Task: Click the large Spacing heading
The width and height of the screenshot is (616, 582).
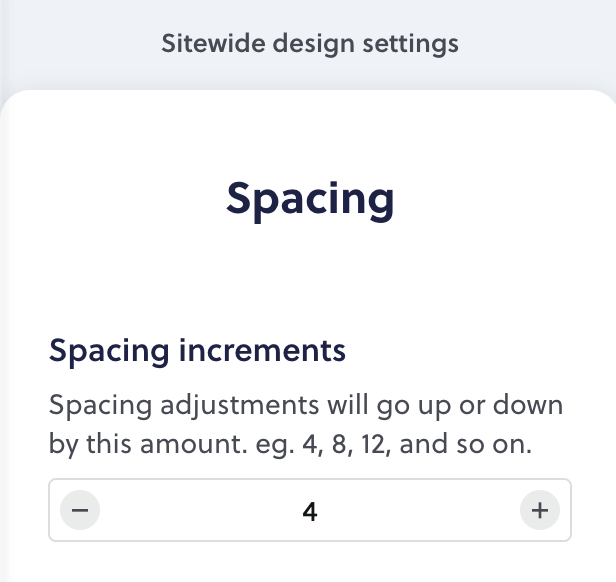Action: tap(310, 199)
